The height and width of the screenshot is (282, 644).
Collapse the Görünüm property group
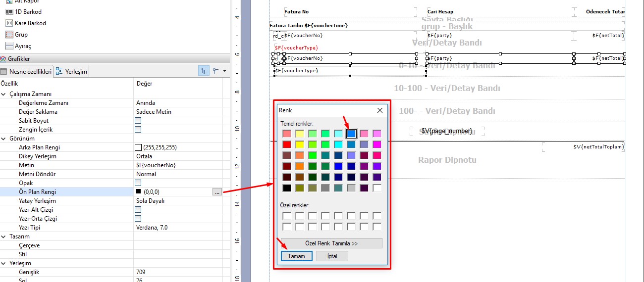point(4,139)
